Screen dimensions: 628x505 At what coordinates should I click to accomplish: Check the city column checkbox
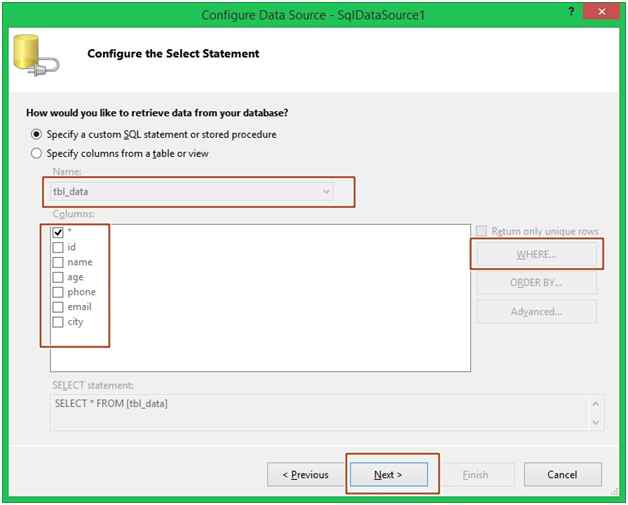tap(58, 322)
